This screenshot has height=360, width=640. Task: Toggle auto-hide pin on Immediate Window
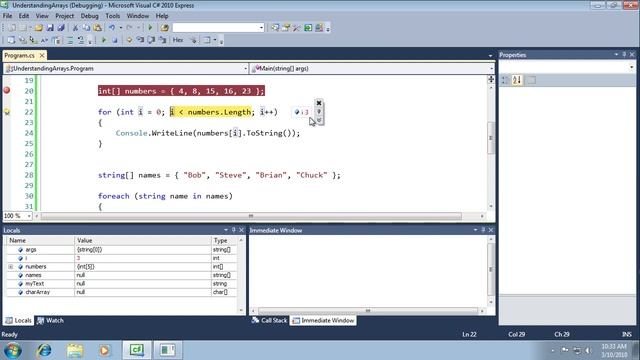483,230
